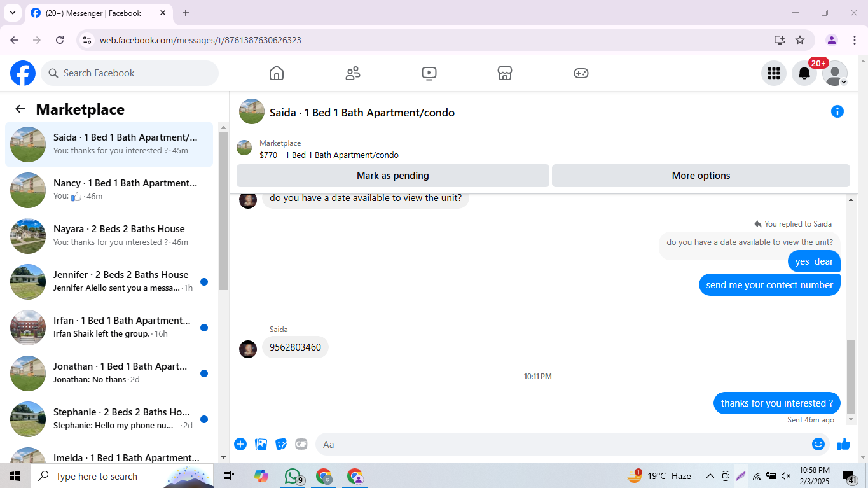
Task: Bookmark this page with the star
Action: [800, 40]
